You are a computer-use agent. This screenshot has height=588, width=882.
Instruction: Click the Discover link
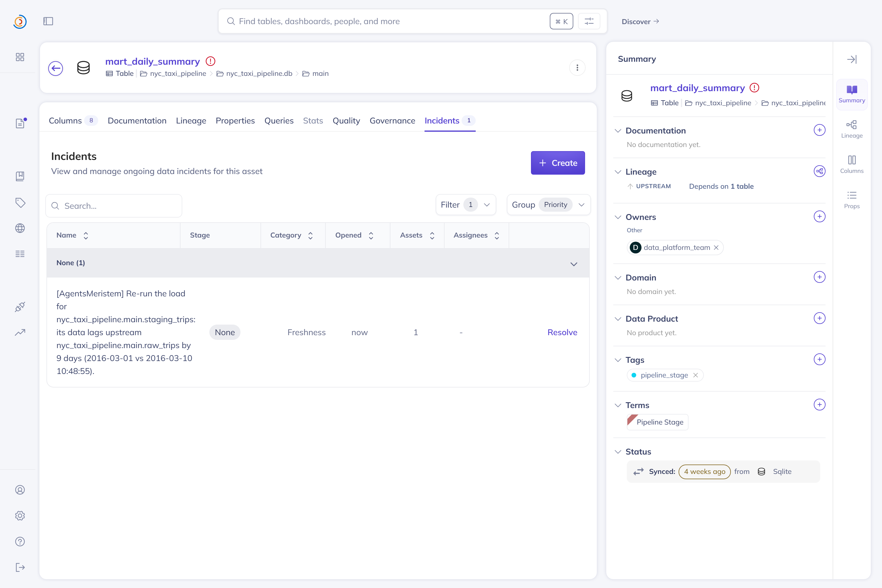(640, 21)
